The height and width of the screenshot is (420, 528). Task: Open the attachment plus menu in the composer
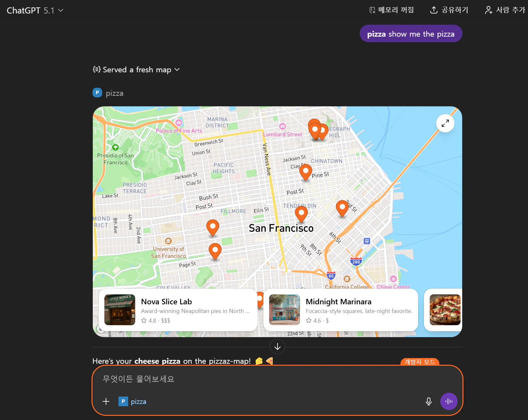[x=106, y=401]
